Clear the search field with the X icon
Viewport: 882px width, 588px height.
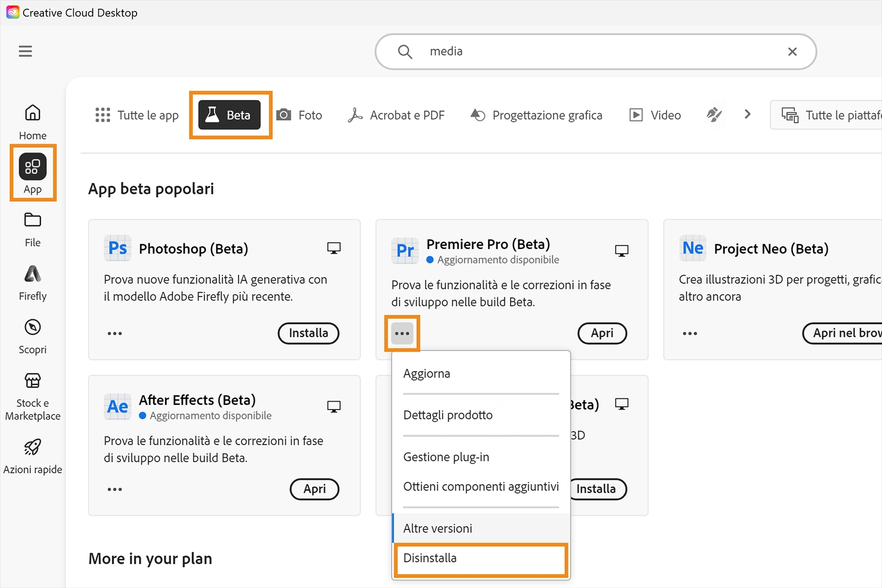point(792,51)
